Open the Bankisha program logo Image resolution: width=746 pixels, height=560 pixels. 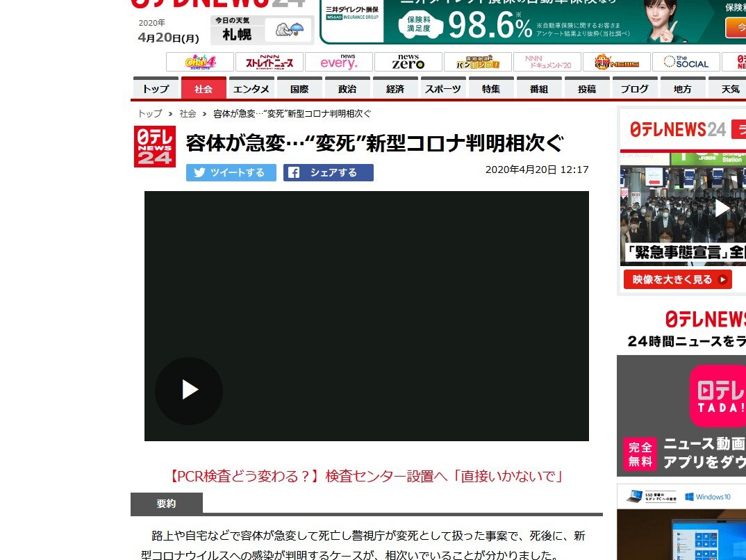[x=478, y=63]
